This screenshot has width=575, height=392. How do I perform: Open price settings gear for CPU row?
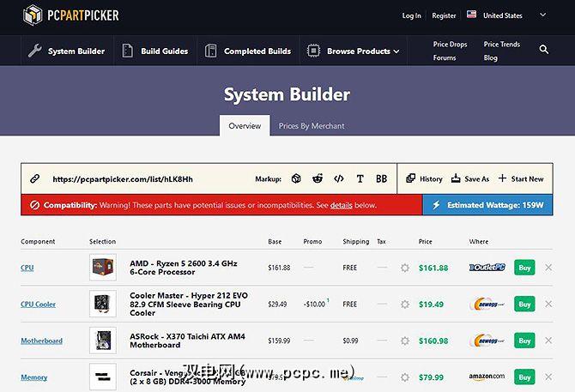(x=405, y=268)
